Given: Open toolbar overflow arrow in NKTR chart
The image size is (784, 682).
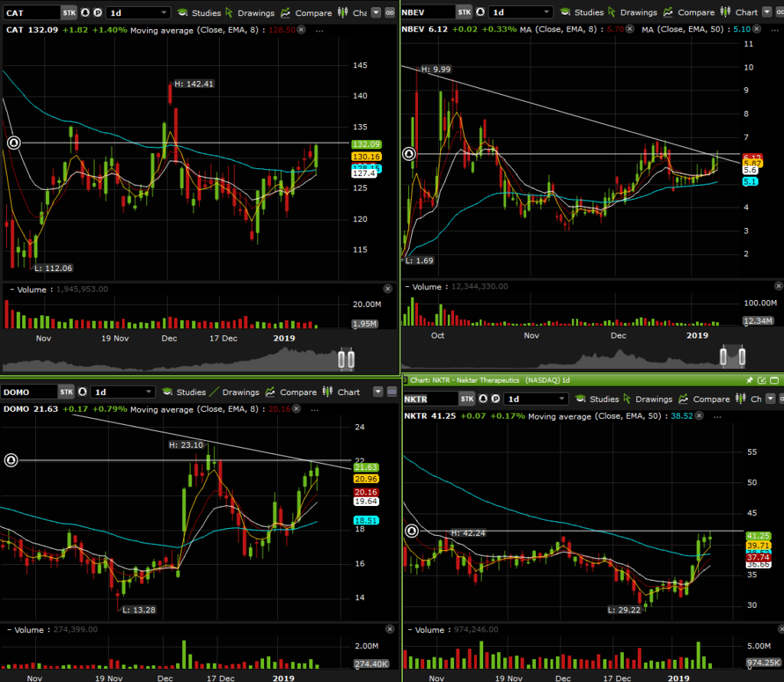Looking at the screenshot, I should [x=770, y=399].
